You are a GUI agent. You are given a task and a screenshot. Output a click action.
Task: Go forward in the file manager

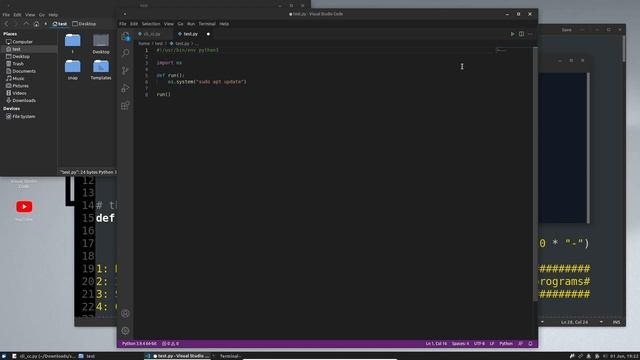[16, 24]
